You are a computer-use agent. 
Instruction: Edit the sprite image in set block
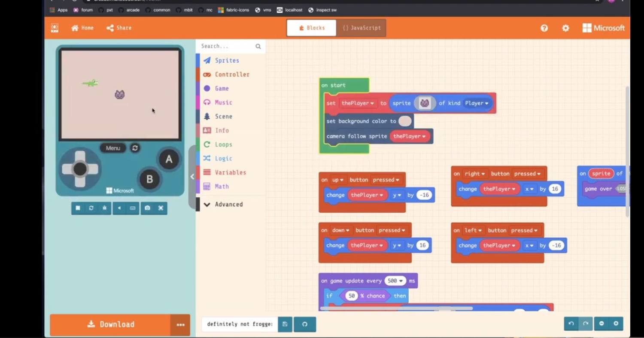point(424,103)
